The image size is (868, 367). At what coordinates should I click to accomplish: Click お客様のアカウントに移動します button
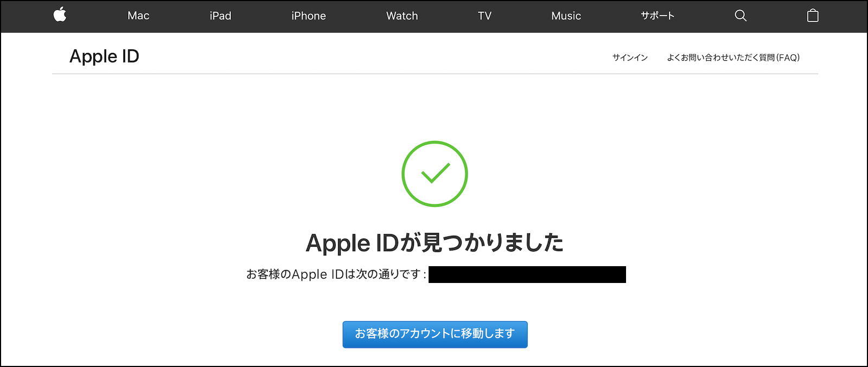point(435,334)
